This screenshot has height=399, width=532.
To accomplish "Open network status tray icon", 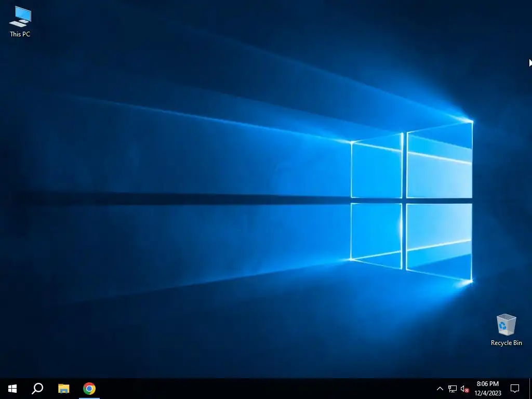I will (x=453, y=389).
